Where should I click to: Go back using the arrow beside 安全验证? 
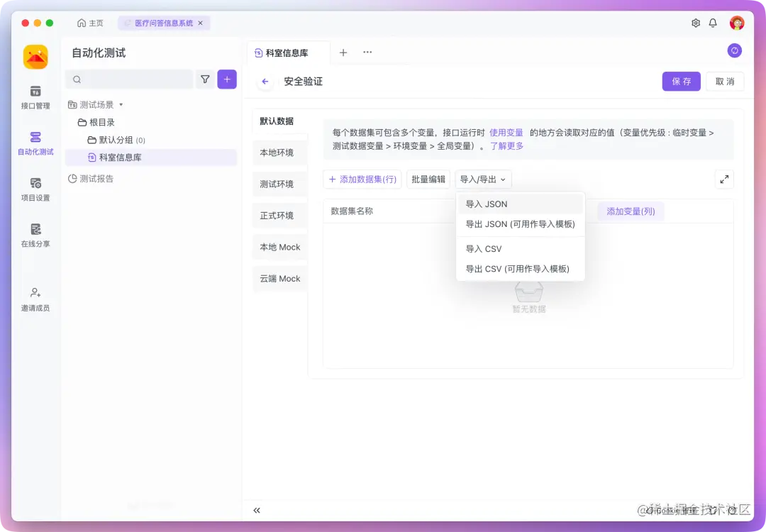click(x=265, y=82)
